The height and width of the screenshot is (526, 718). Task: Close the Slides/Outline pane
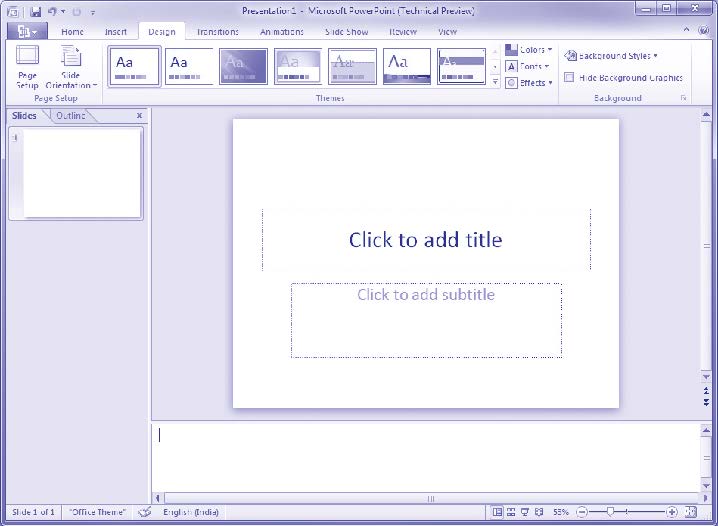(x=139, y=116)
